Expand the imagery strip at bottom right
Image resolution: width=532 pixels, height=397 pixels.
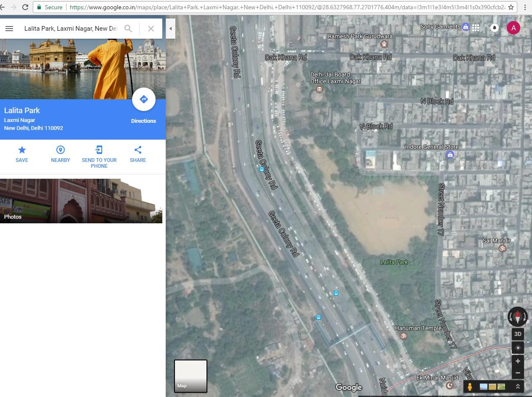pos(518,386)
